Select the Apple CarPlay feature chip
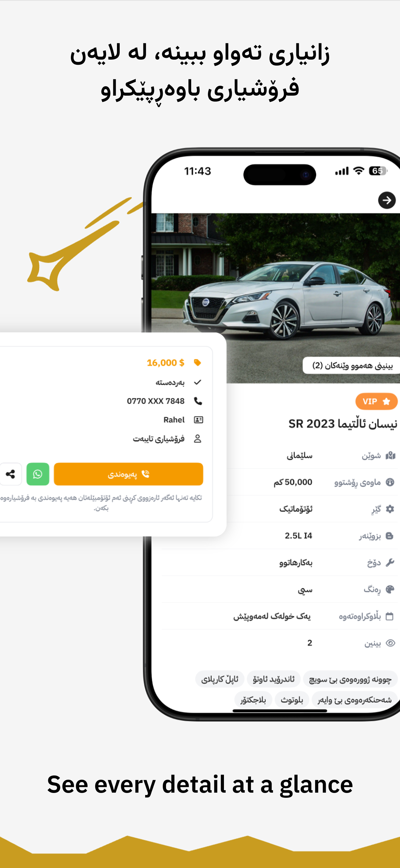The width and height of the screenshot is (400, 868). pyautogui.click(x=220, y=679)
